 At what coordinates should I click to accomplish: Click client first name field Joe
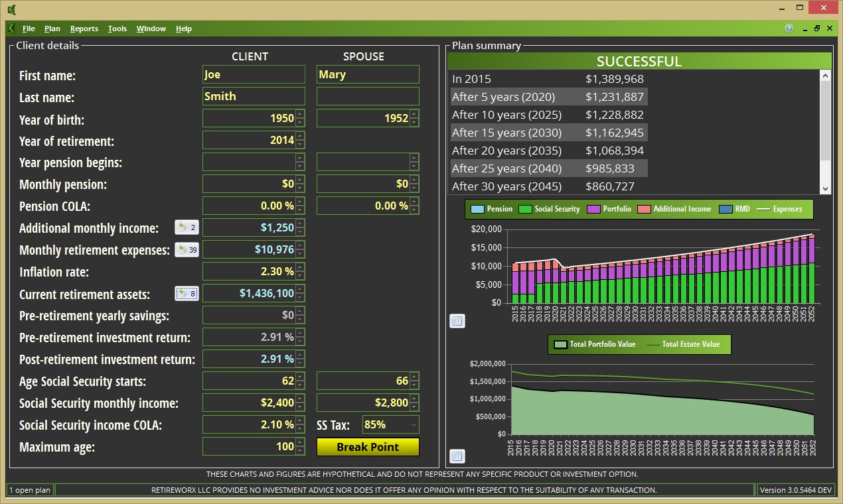254,74
